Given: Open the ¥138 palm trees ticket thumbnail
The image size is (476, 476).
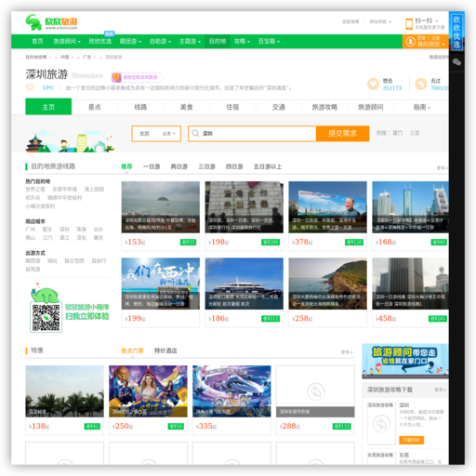Looking at the screenshot, I should [64, 391].
